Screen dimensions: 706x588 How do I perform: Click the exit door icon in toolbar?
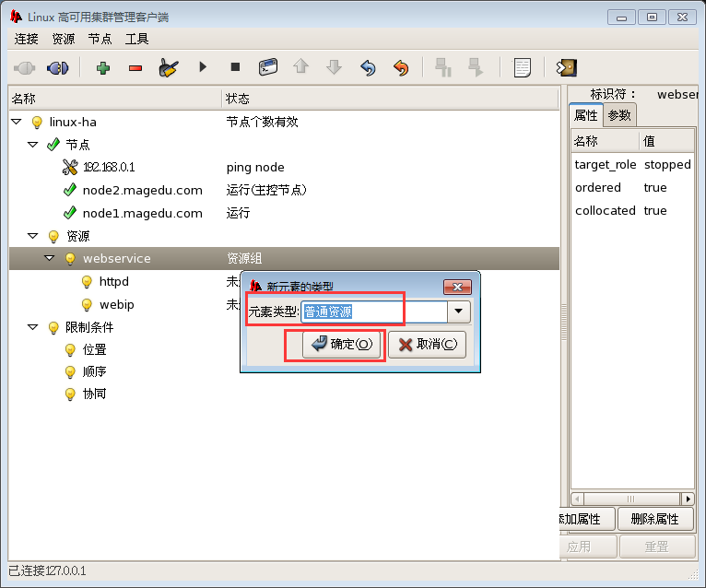click(566, 67)
